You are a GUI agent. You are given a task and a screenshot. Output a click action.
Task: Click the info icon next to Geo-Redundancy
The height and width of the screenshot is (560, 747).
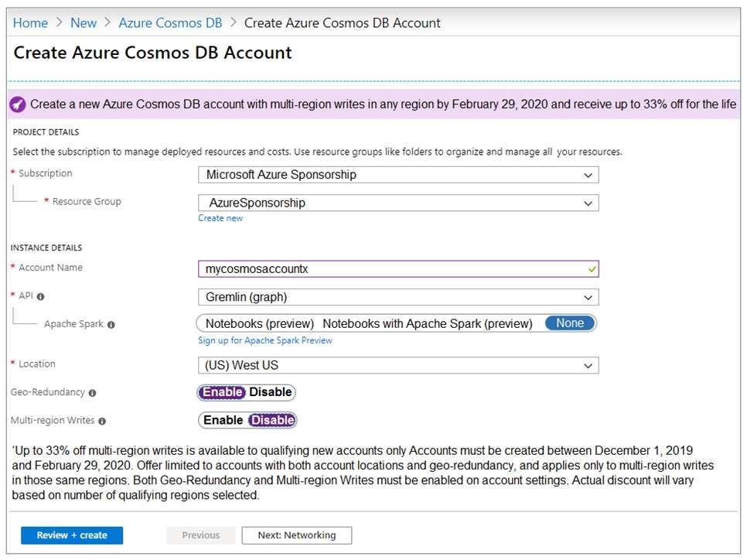93,393
